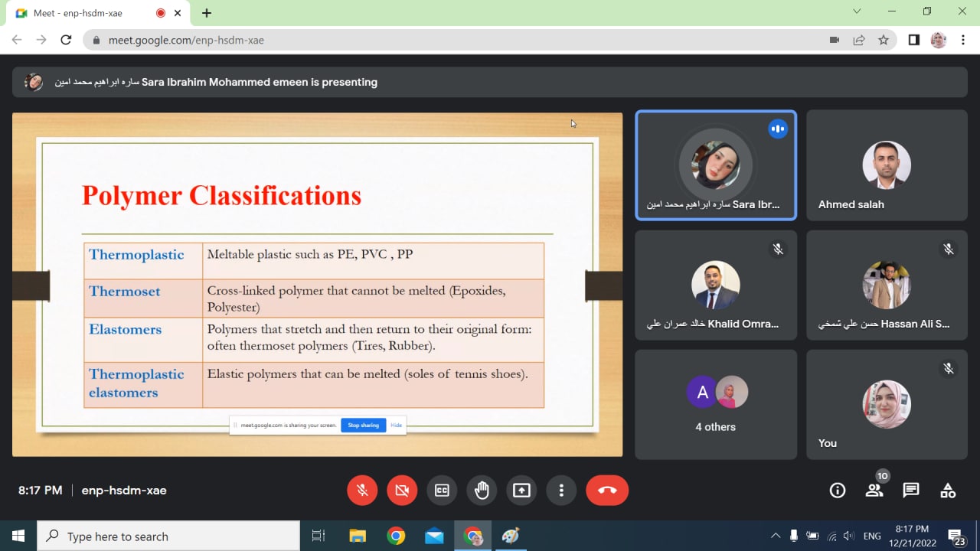Bookmark this page with star icon
This screenshot has width=980, height=551.
pyautogui.click(x=884, y=40)
